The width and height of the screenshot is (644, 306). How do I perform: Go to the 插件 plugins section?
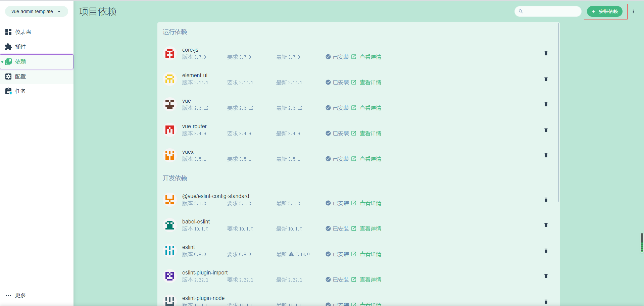(37, 47)
